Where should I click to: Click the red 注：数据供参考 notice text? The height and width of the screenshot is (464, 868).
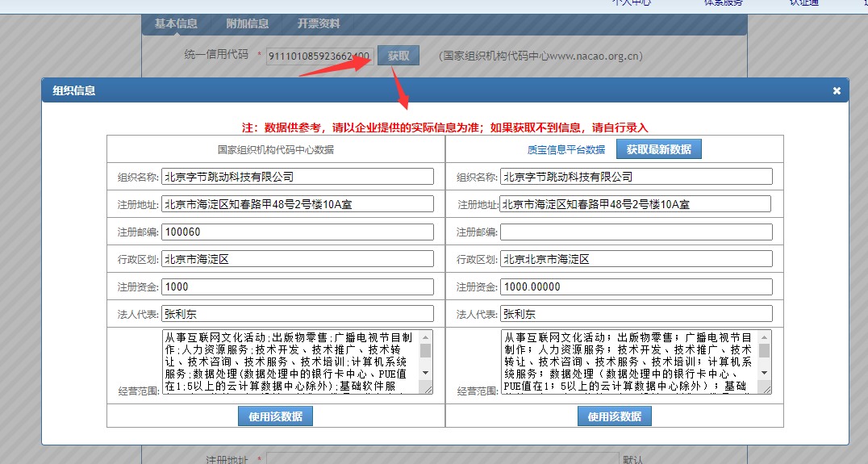coord(444,128)
